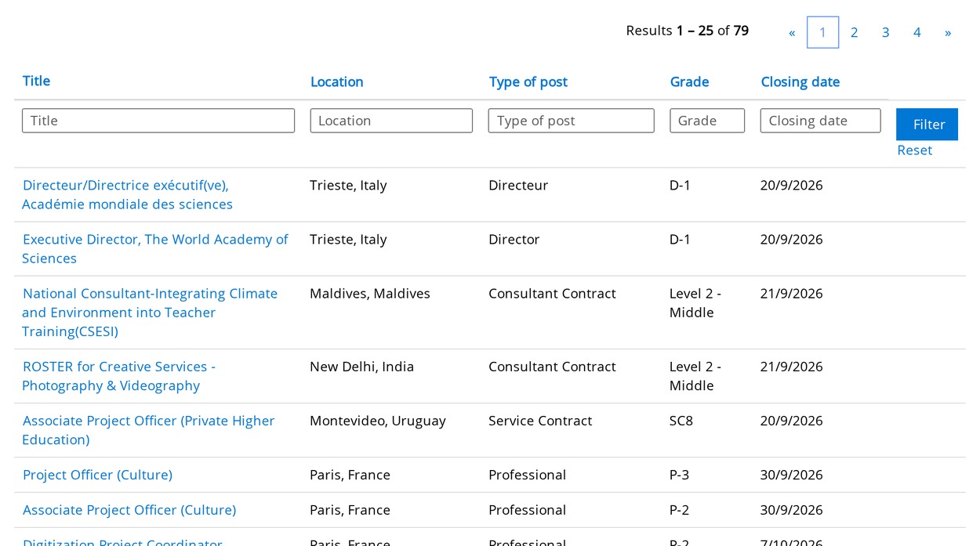
Task: Open results page 3
Action: click(x=885, y=33)
